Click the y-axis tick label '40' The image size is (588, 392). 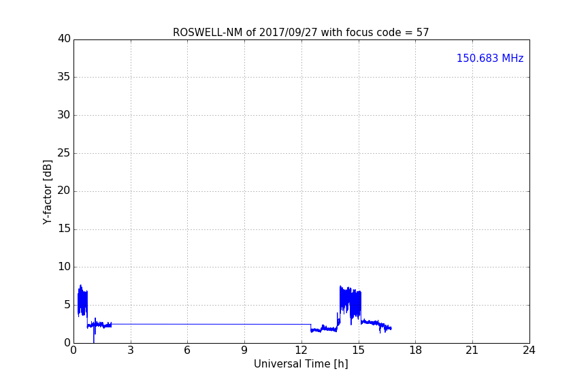(x=64, y=39)
